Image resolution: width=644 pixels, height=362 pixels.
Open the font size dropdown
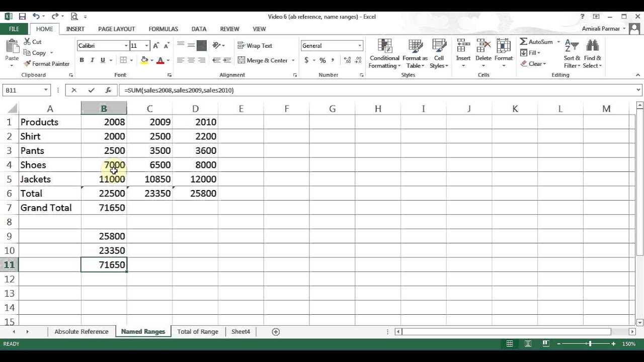pos(146,46)
